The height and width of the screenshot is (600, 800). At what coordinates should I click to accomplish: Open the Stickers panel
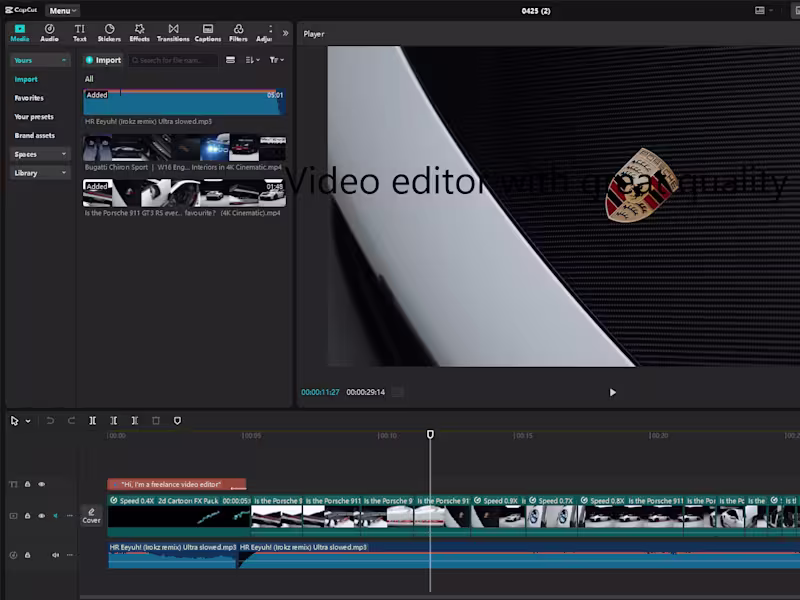pyautogui.click(x=109, y=33)
